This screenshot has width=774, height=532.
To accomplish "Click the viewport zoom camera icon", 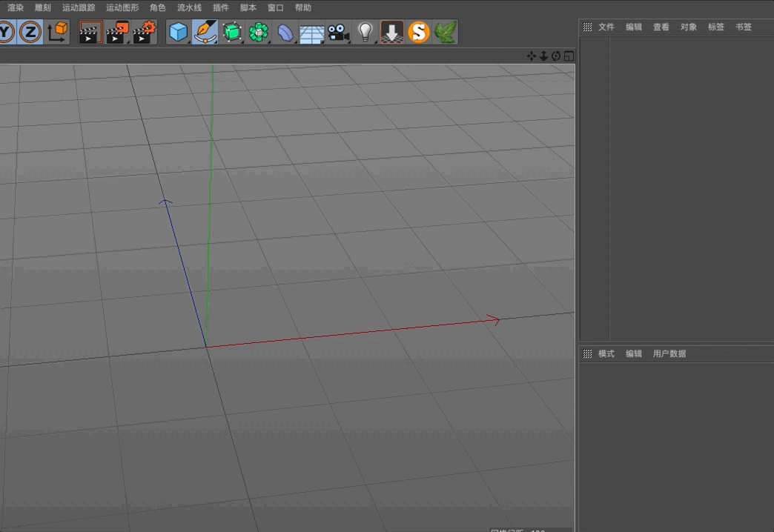I will 543,56.
